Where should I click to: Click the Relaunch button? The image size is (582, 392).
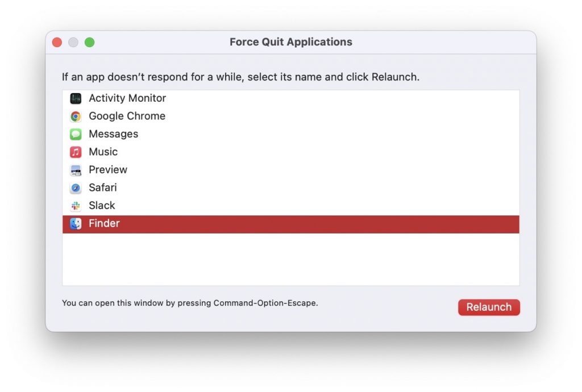click(x=489, y=307)
